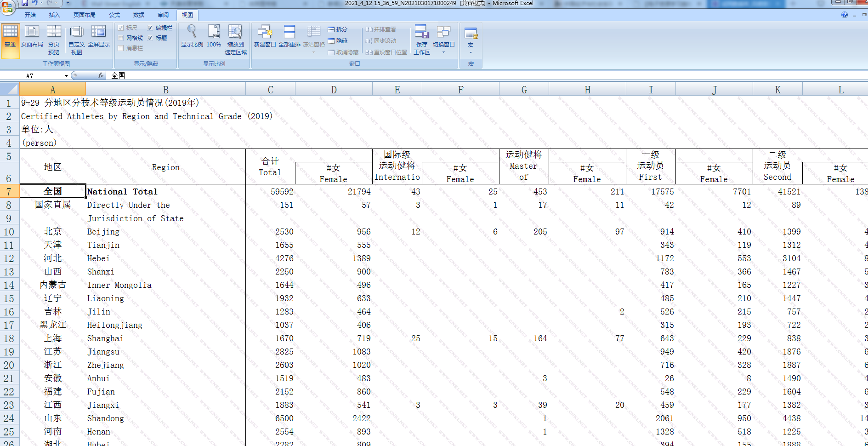Open the Name Box dropdown arrow
The height and width of the screenshot is (446, 868).
click(x=66, y=76)
